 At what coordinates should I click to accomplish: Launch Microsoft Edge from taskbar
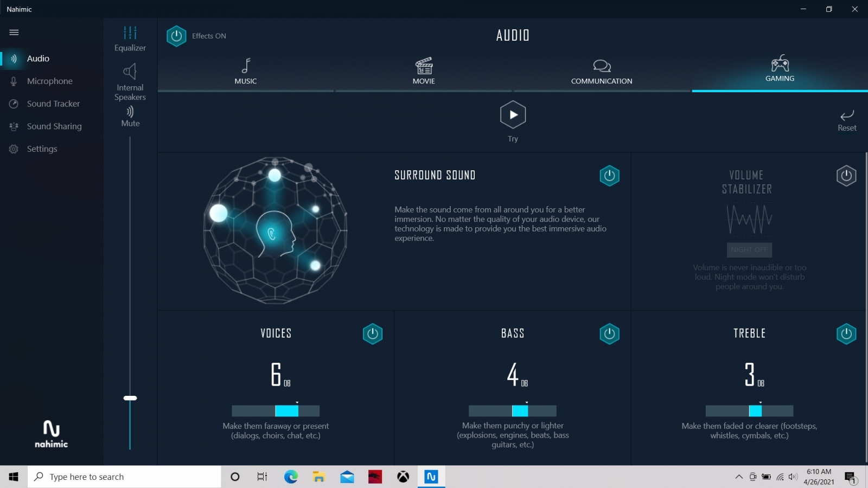[291, 477]
